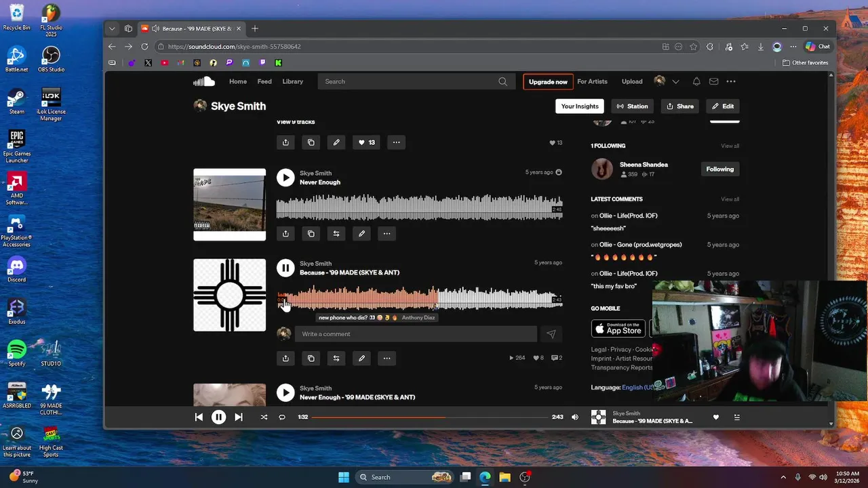Share the Because - '99 MADE track
The height and width of the screenshot is (488, 868).
coord(285,358)
